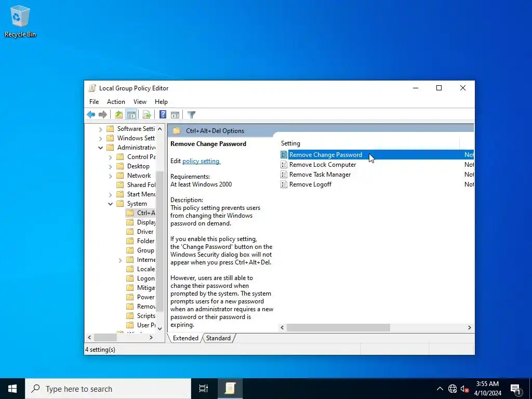Screen dimensions: 532x399
Task: Expand the Software Settings tree node
Action: [x=100, y=129]
